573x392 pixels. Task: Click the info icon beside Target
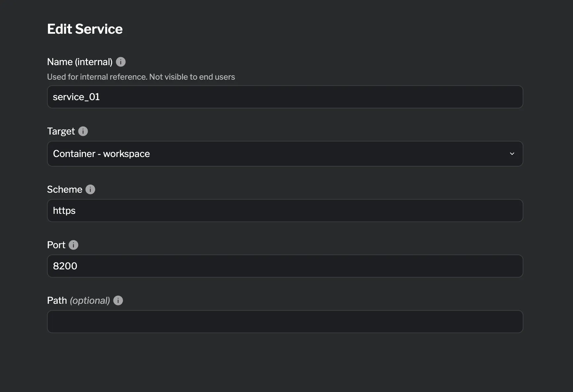(83, 131)
